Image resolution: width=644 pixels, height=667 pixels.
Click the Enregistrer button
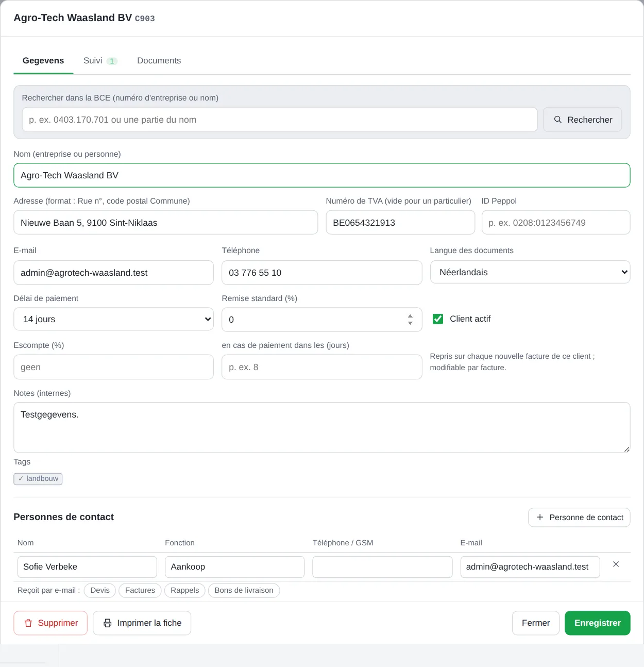point(598,623)
